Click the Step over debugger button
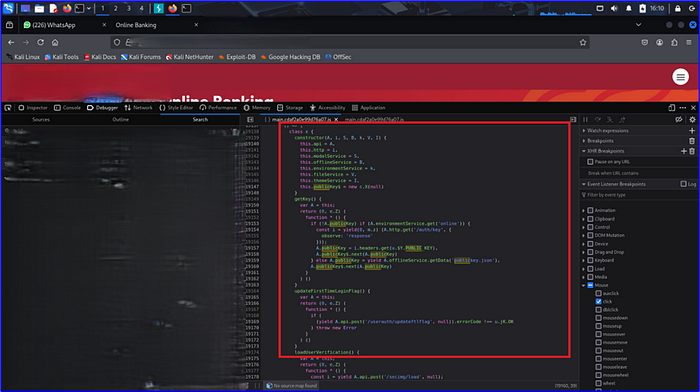Screen dimensions: 700x392 (598, 120)
